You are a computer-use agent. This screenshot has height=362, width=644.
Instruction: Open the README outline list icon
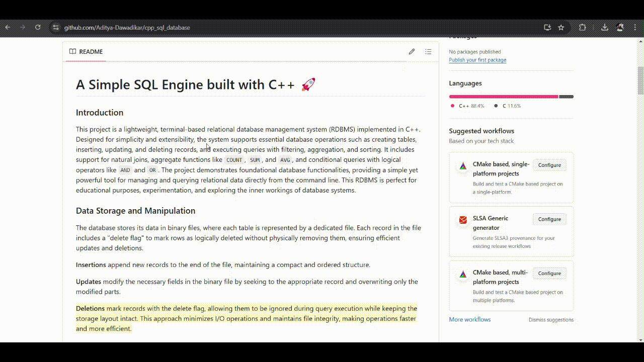428,52
